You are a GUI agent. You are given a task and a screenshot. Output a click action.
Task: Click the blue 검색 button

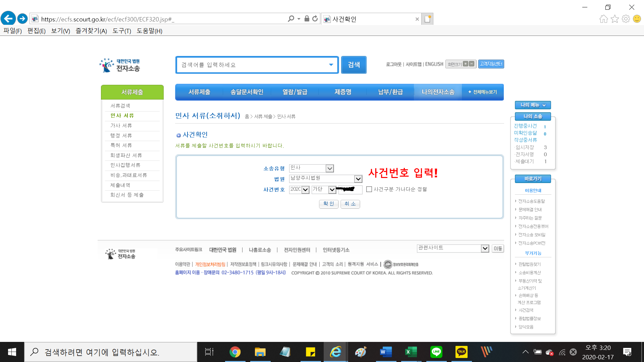[x=354, y=65]
